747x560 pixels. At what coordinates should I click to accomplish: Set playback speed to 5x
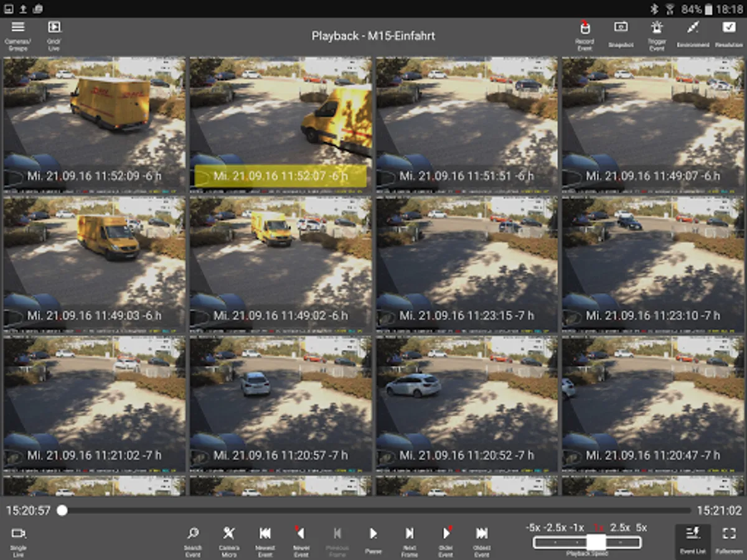pyautogui.click(x=641, y=528)
